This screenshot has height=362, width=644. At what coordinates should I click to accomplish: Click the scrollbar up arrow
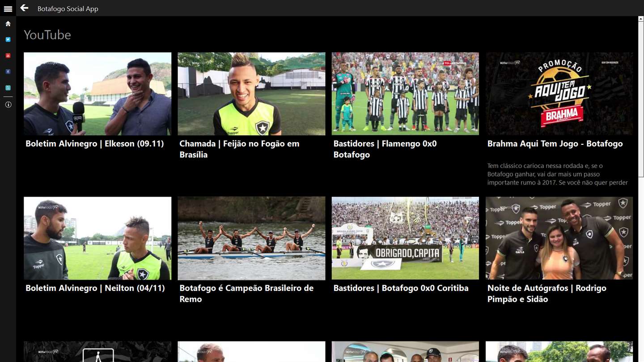click(641, 19)
